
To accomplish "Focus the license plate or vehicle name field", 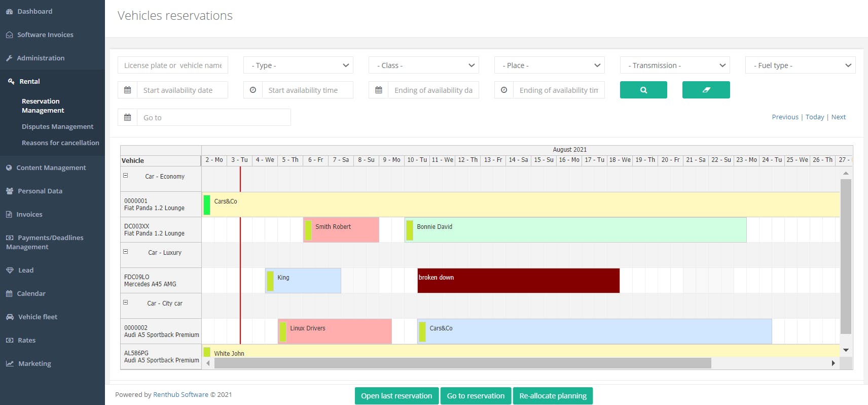I will [x=173, y=65].
